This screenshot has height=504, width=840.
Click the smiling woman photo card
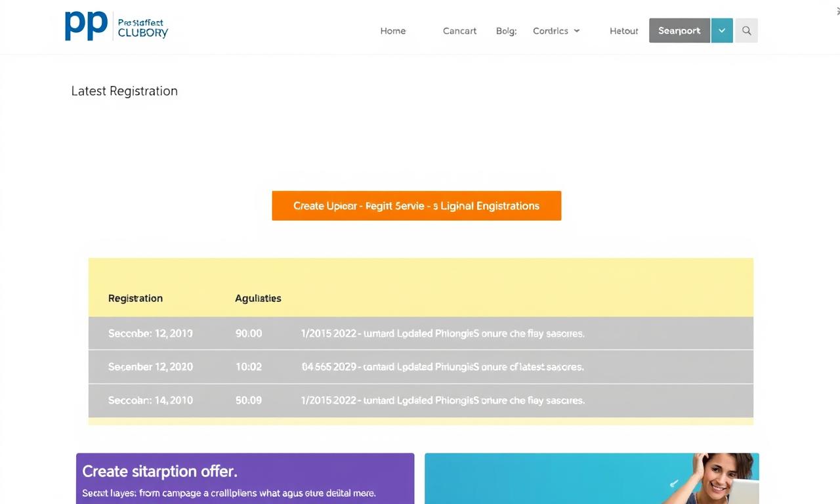[x=592, y=478]
